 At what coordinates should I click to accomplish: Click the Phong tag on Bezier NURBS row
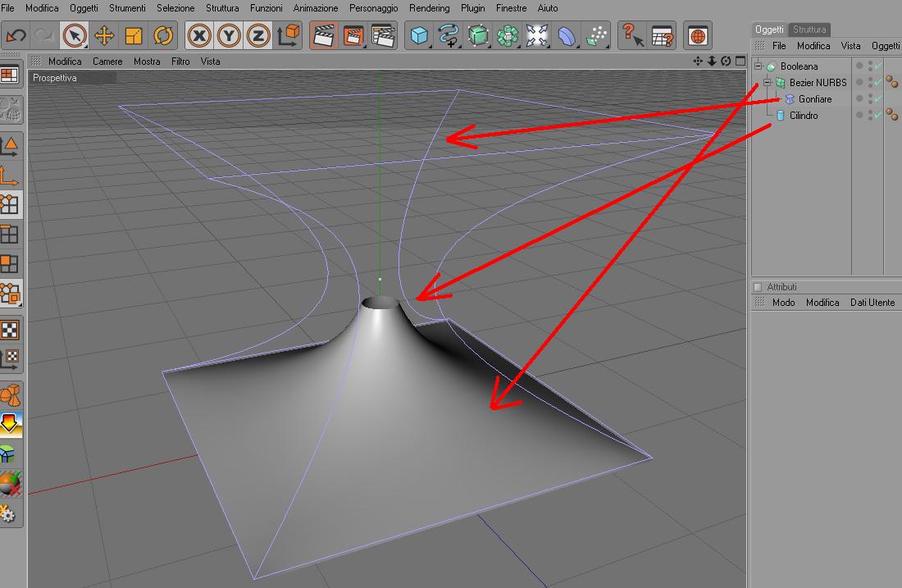pyautogui.click(x=891, y=82)
